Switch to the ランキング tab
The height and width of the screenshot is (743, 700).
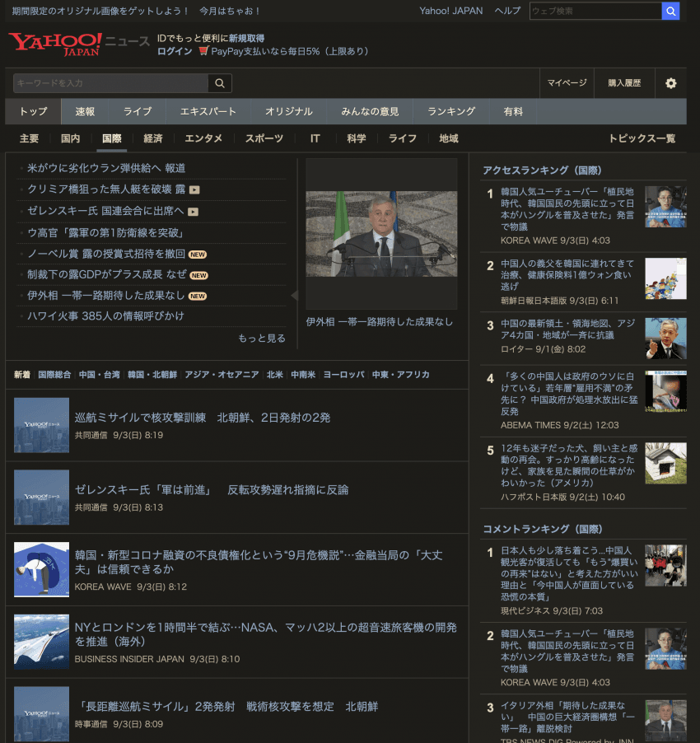pos(451,111)
